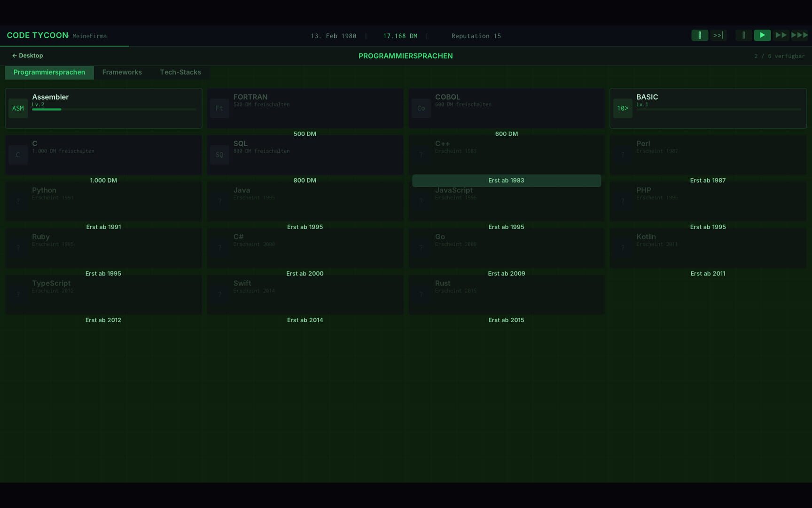Select the highlighted Erst ab 1983 label
This screenshot has width=812, height=508.
(506, 180)
